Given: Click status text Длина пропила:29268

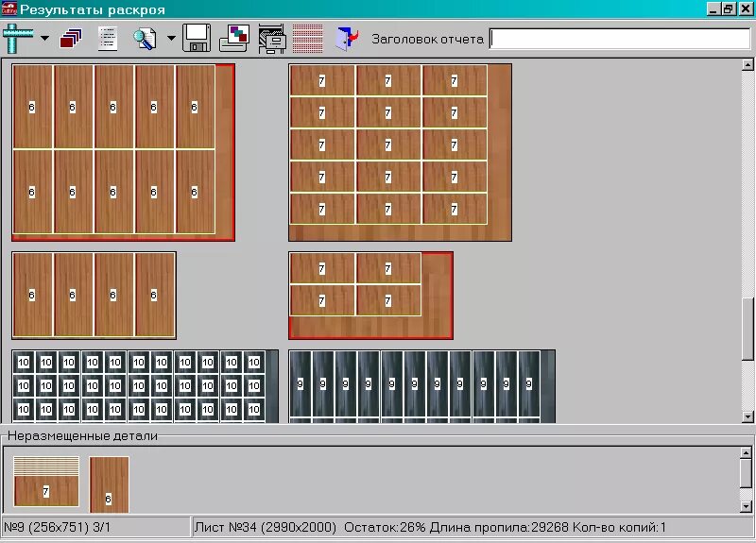Looking at the screenshot, I should [x=499, y=527].
